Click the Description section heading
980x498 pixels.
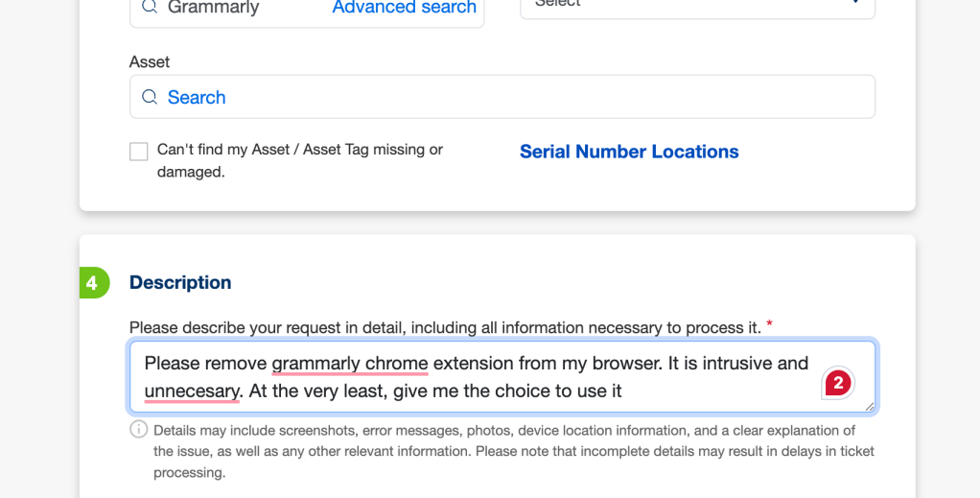pyautogui.click(x=180, y=282)
